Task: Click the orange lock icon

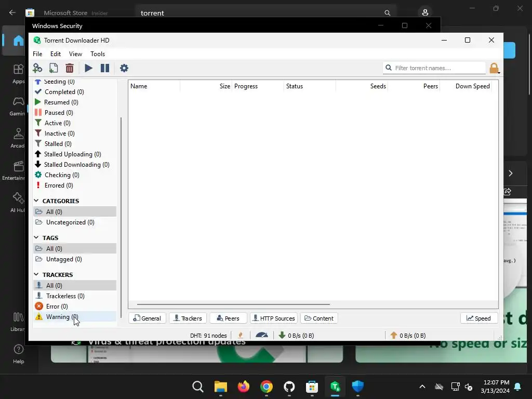Action: tap(494, 68)
